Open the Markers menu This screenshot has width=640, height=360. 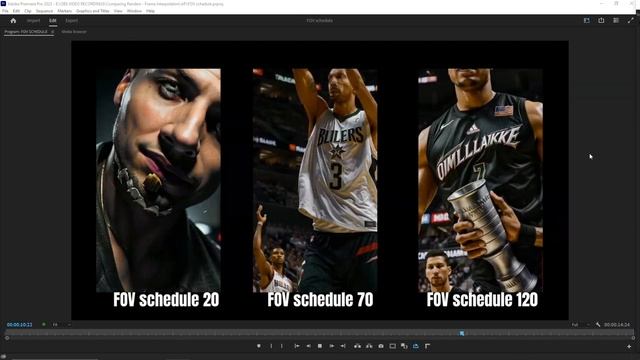(x=64, y=11)
